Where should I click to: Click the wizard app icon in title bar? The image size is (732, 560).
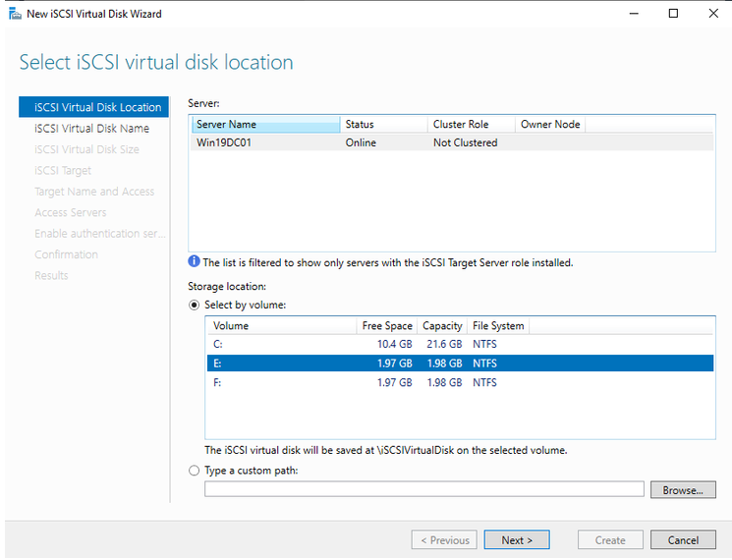[x=14, y=14]
